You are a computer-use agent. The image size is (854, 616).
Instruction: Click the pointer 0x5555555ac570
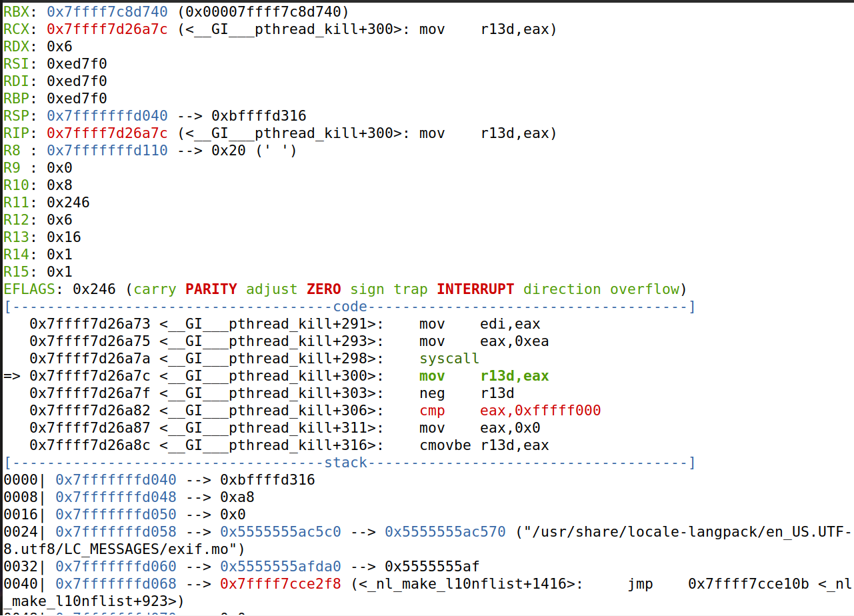pos(445,532)
